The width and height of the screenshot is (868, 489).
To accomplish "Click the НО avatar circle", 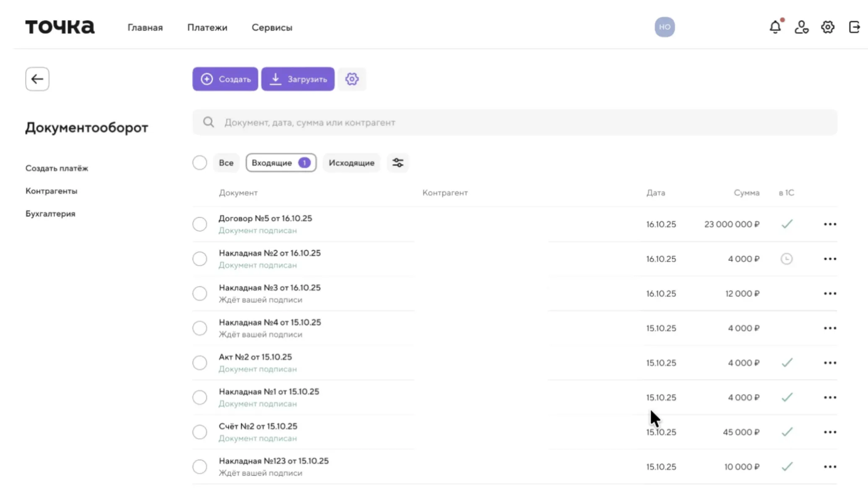I will tap(665, 27).
